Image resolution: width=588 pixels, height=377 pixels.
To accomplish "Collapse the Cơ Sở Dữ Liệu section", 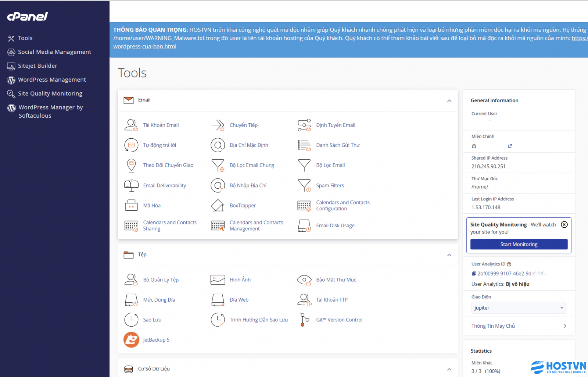I will pyautogui.click(x=449, y=369).
